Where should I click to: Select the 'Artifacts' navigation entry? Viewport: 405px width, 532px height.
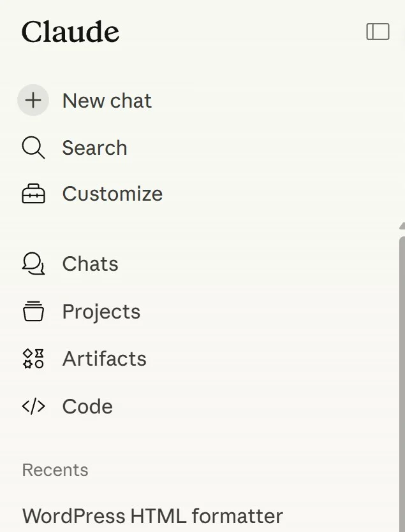tap(104, 358)
